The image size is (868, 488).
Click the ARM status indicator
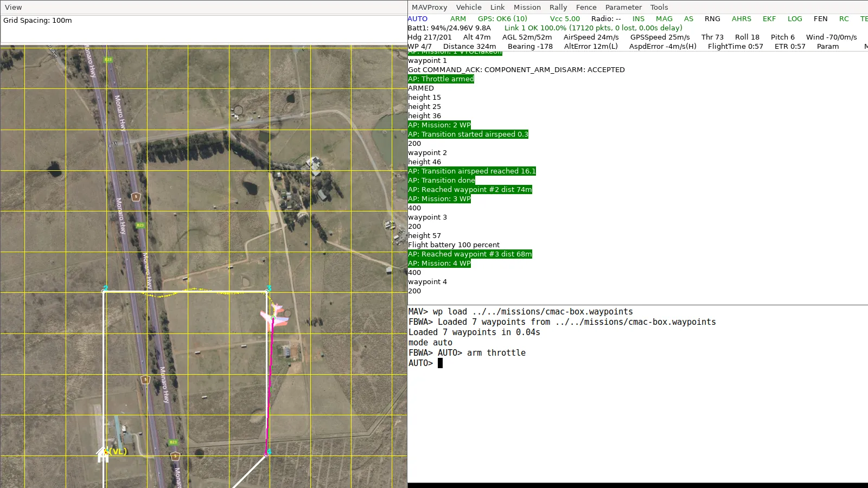tap(458, 18)
